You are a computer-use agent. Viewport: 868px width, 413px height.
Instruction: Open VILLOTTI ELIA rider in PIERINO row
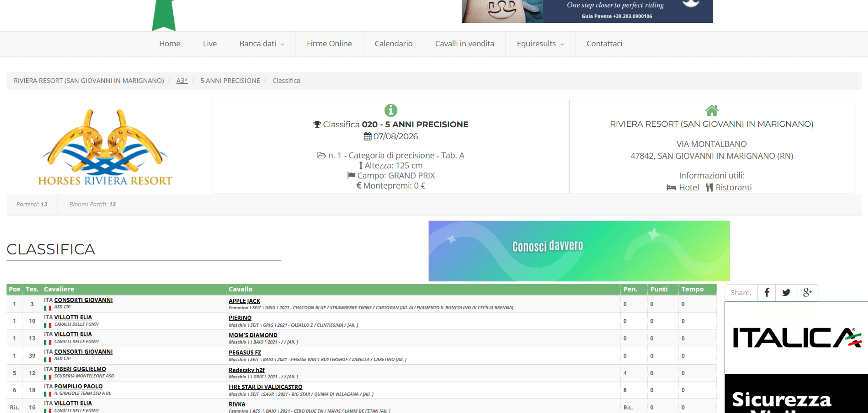tap(73, 317)
